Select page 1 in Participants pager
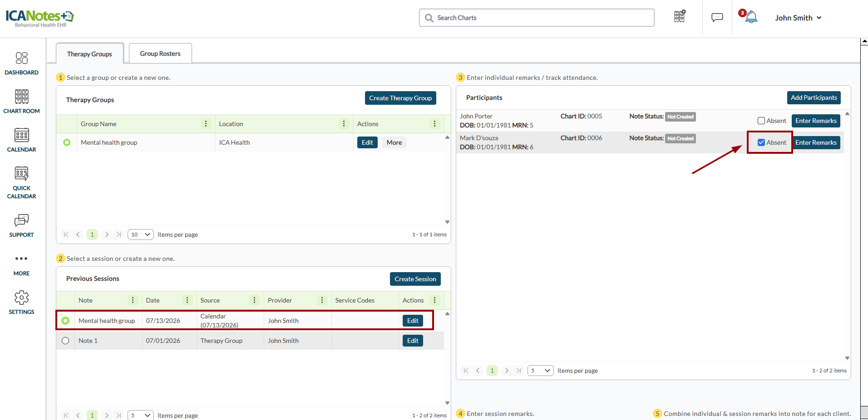 click(492, 371)
